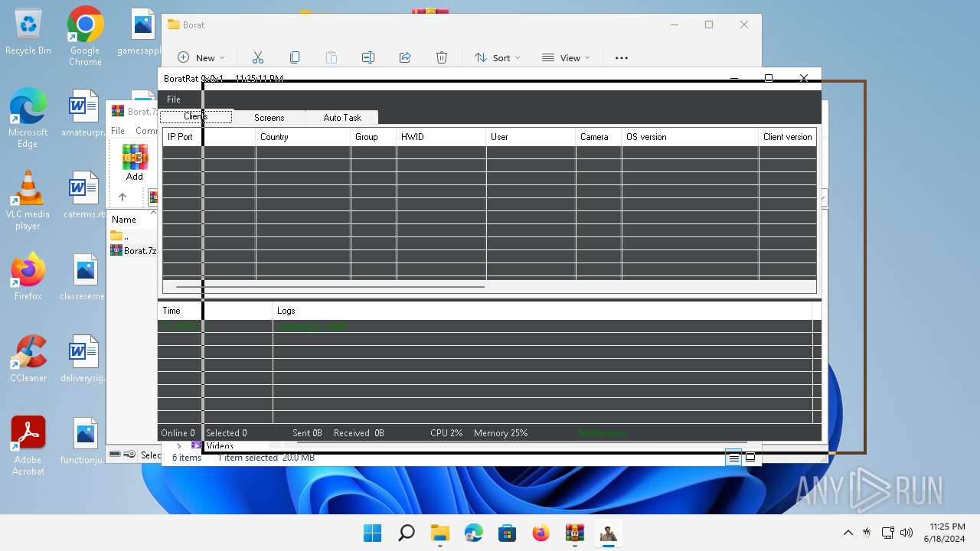This screenshot has width=980, height=551.
Task: Switch Explorer to large icons view
Action: point(750,458)
